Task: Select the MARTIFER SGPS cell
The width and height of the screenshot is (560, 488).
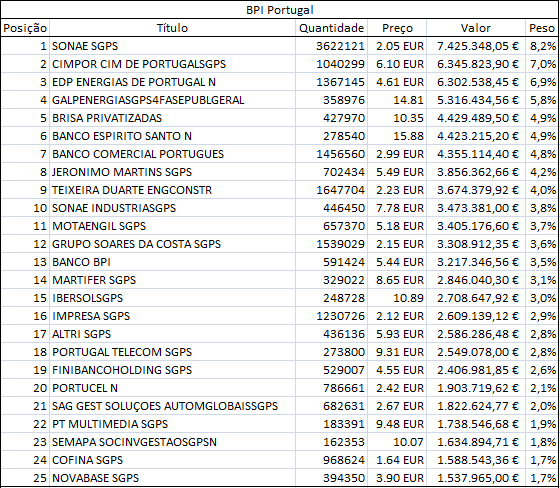Action: click(x=172, y=280)
